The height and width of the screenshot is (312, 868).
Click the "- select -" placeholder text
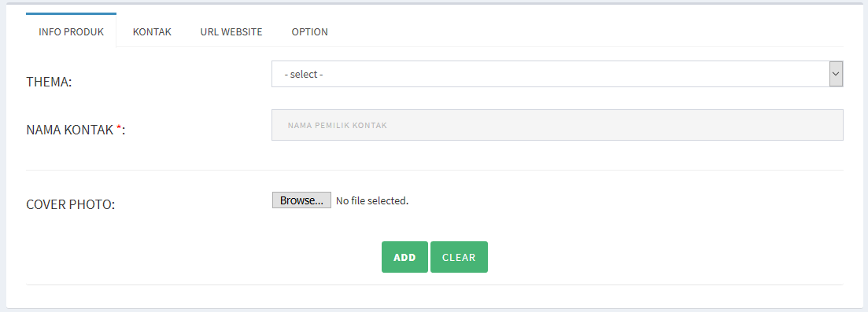pyautogui.click(x=303, y=74)
